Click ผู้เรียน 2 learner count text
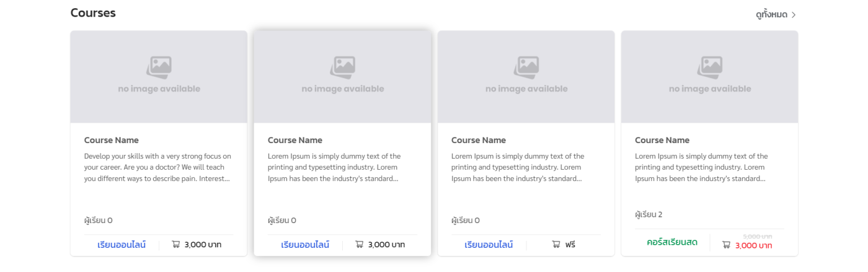Image resolution: width=868 pixels, height=272 pixels. pyautogui.click(x=649, y=214)
